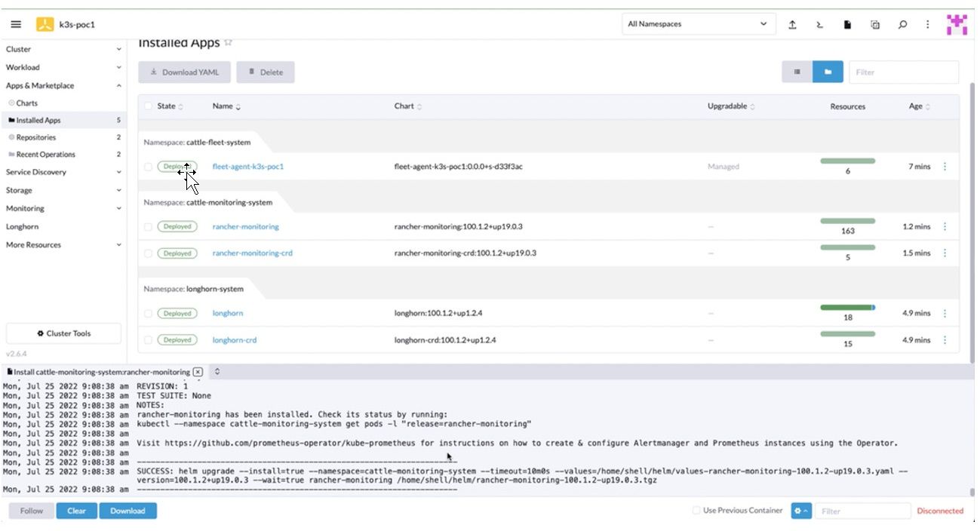980x531 pixels.
Task: Expand the Storage sidebar section
Action: click(63, 190)
